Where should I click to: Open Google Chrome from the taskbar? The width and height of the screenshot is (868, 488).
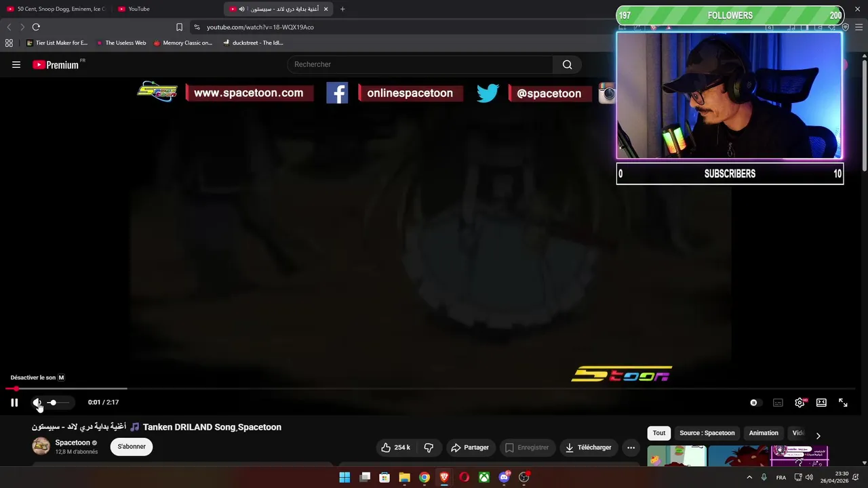424,477
